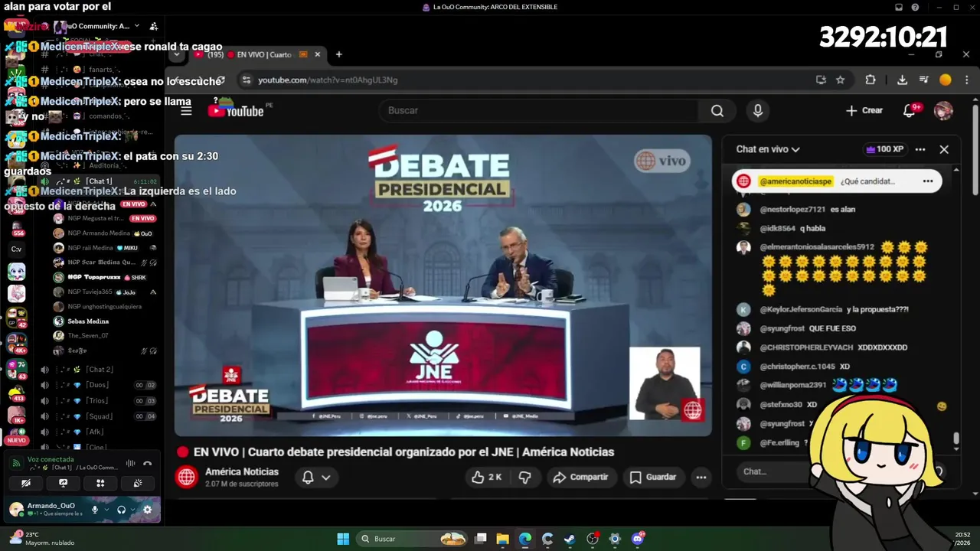The height and width of the screenshot is (551, 980).
Task: Open the C:v server in Discord sidebar
Action: tap(16, 249)
